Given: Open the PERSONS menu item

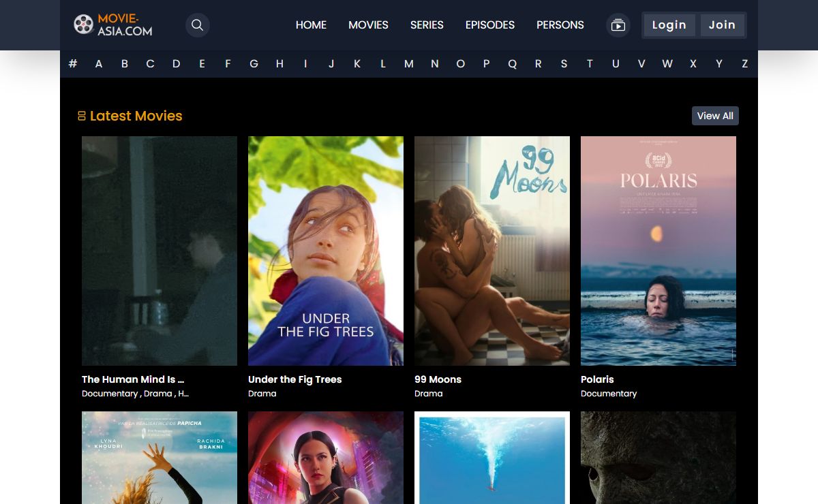Looking at the screenshot, I should (560, 25).
